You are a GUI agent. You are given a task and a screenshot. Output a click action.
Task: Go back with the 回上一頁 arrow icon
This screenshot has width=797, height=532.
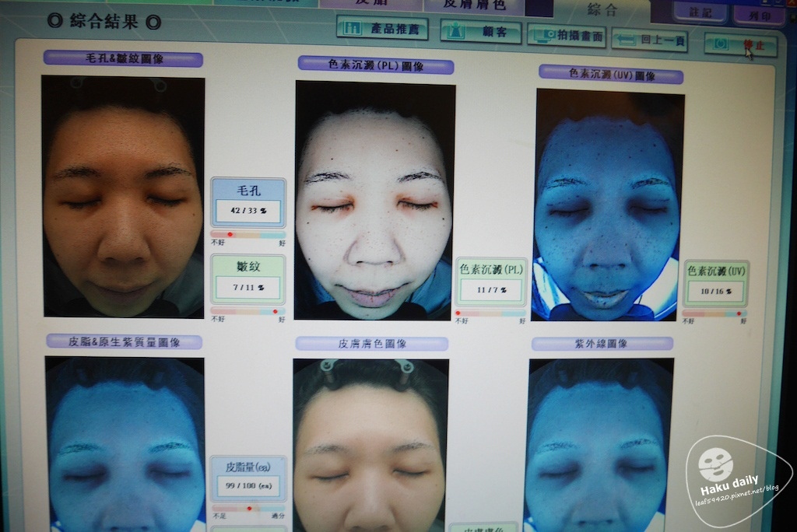click(627, 40)
